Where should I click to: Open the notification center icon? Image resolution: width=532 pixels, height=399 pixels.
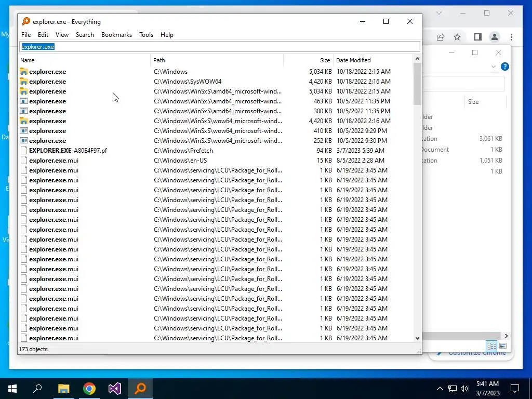click(x=515, y=389)
